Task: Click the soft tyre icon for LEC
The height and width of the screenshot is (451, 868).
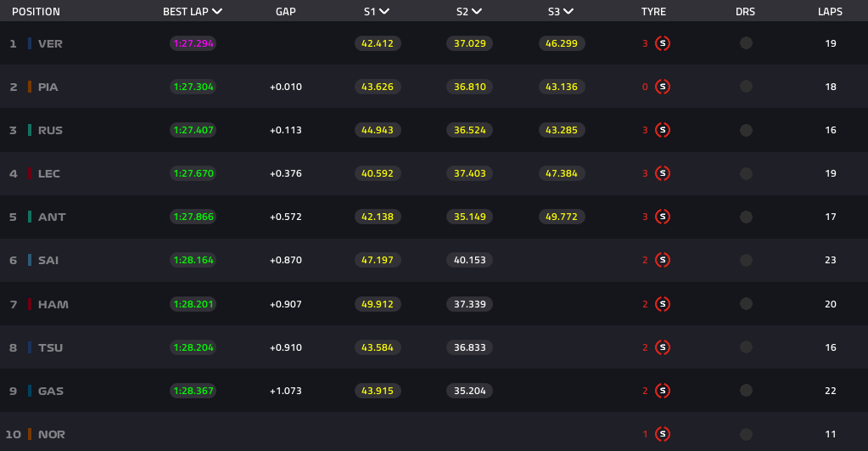Action: click(x=663, y=173)
